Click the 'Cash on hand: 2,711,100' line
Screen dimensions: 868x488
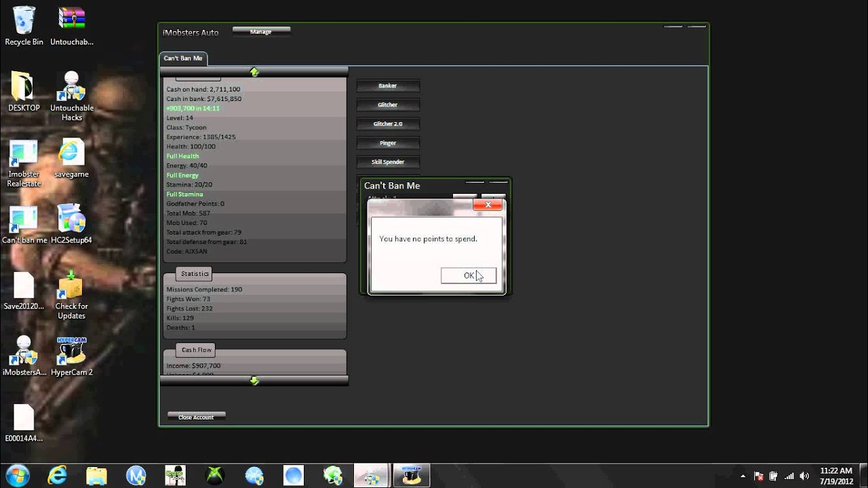tap(203, 89)
